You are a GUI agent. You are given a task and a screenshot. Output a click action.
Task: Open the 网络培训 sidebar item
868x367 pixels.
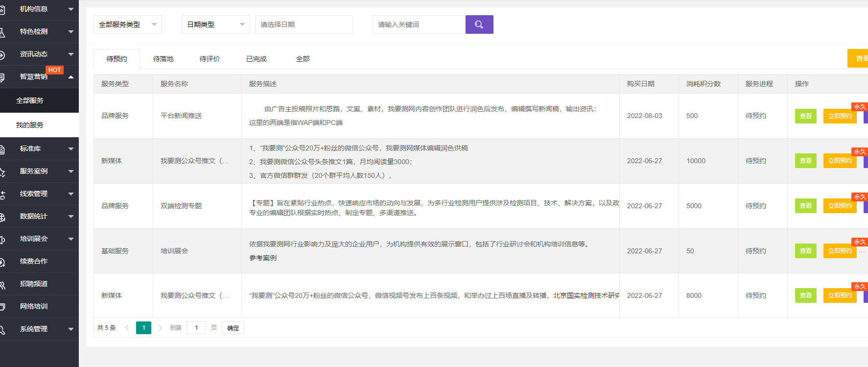[39, 307]
